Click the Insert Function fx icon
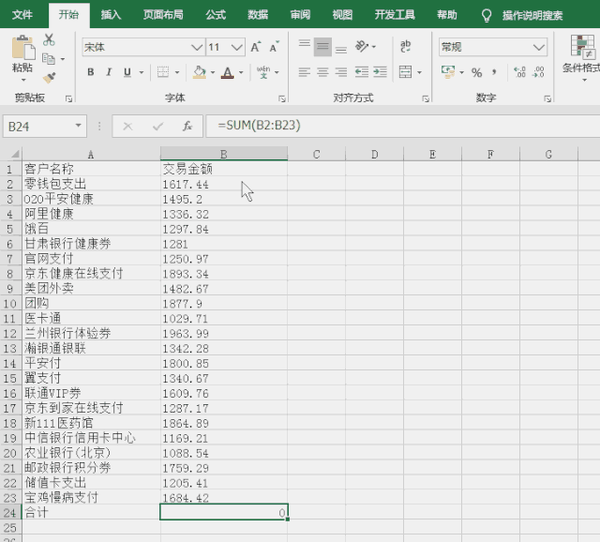The height and width of the screenshot is (542, 600). 187,126
